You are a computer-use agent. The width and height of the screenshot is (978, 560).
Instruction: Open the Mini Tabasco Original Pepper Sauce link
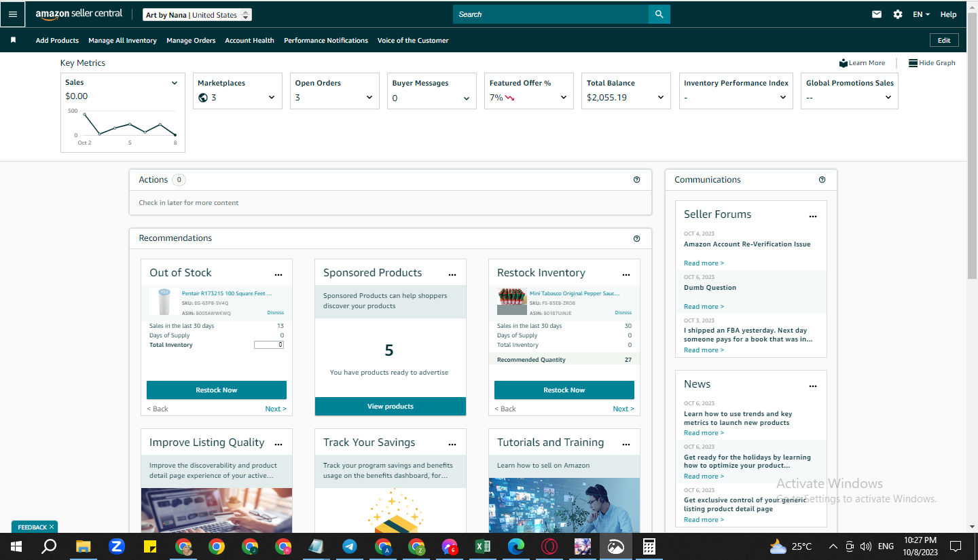point(575,293)
